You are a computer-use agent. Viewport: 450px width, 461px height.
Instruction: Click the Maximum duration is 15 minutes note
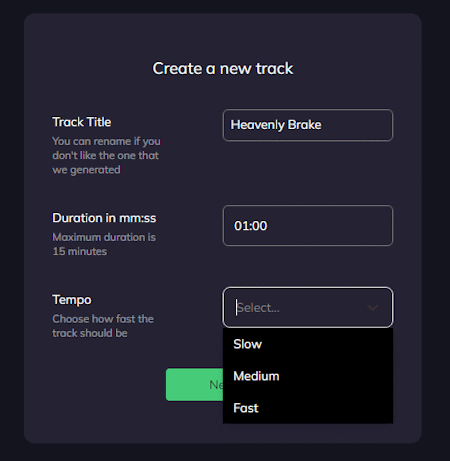104,244
